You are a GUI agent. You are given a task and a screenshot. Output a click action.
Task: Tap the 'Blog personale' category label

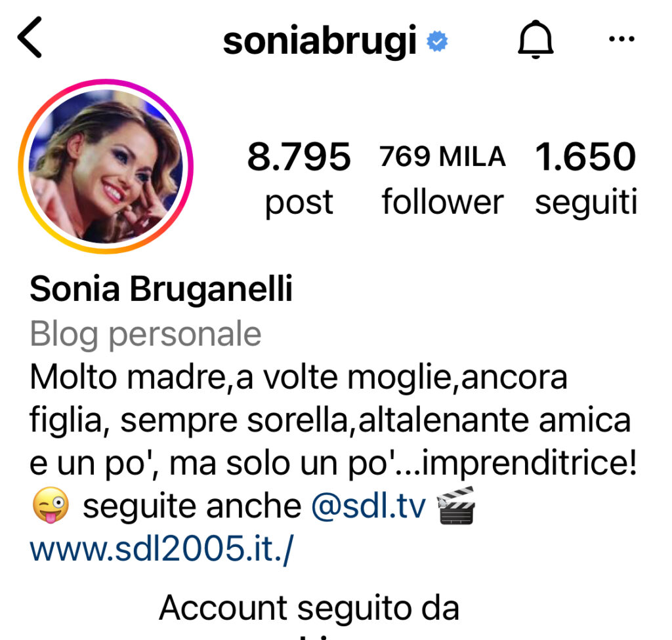145,334
